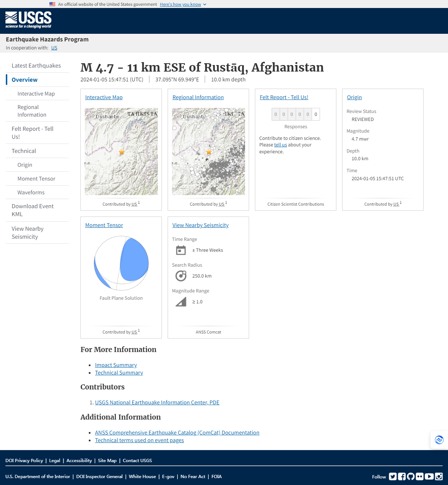
Task: Open E-gov footer link
Action: tap(168, 477)
